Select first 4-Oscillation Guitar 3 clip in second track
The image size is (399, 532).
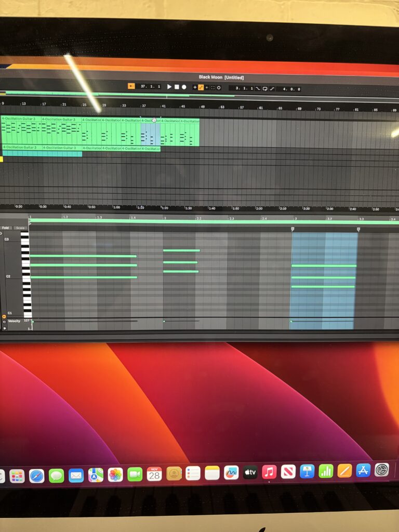pyautogui.click(x=22, y=148)
